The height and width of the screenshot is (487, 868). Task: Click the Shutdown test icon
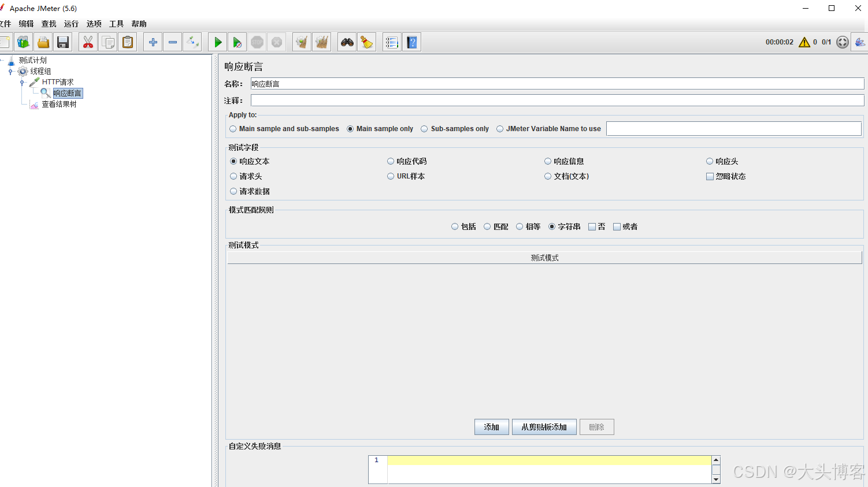(x=277, y=42)
